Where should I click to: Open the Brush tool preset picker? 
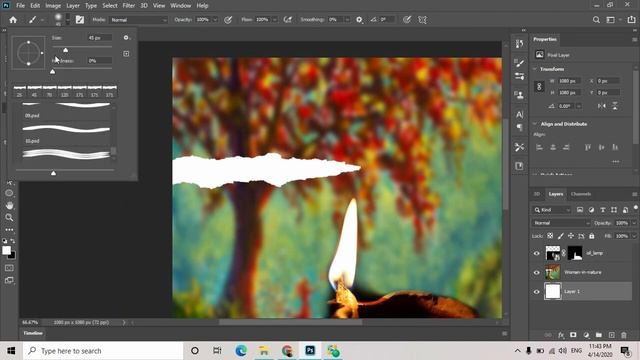(36, 20)
